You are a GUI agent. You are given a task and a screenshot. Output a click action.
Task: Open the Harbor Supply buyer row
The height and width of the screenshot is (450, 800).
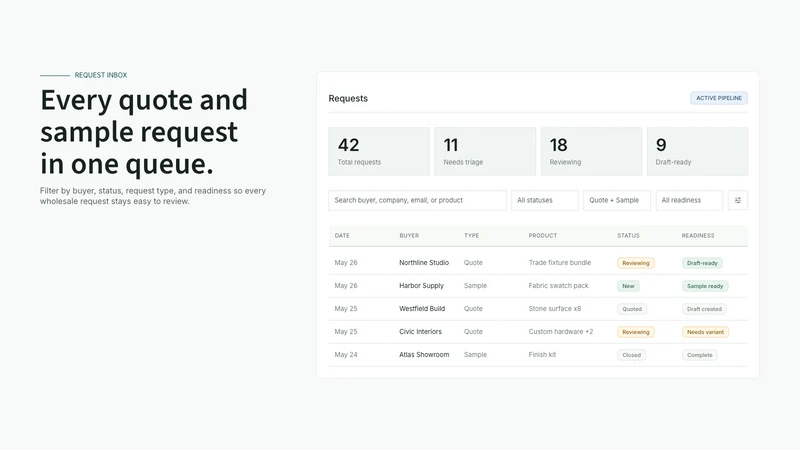(x=538, y=286)
